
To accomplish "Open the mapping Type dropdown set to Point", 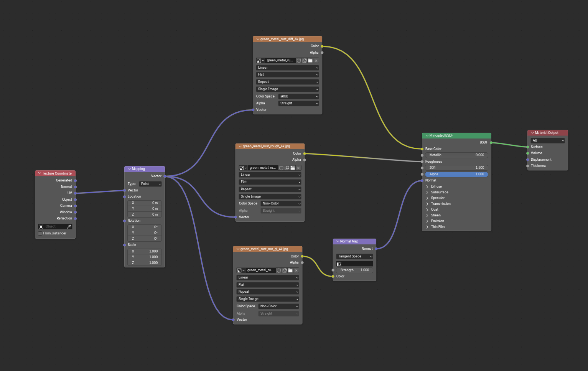I will (x=150, y=184).
